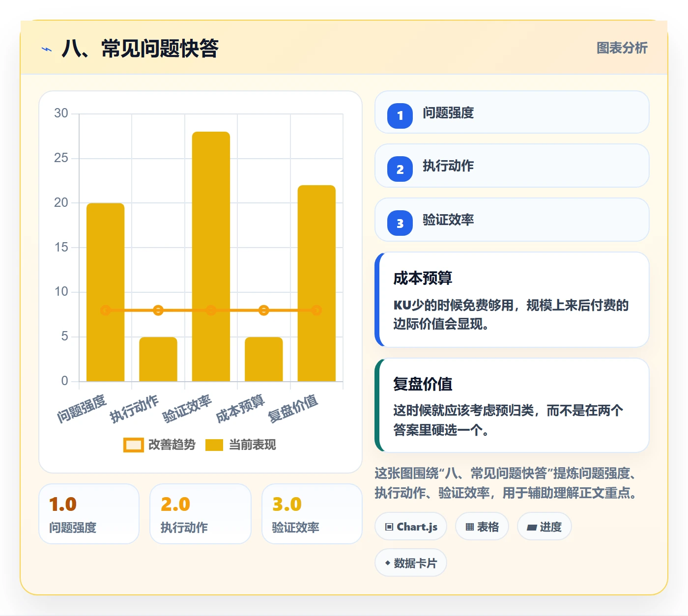Click the y-axis value 30

tap(61, 113)
